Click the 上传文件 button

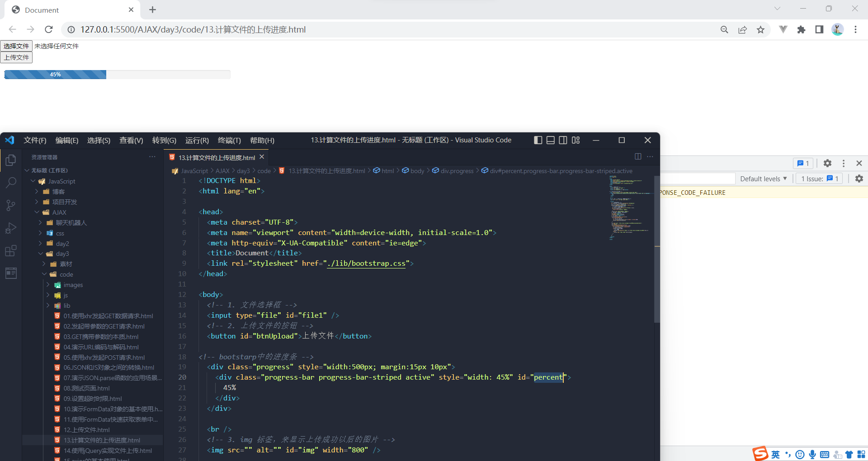click(x=16, y=57)
